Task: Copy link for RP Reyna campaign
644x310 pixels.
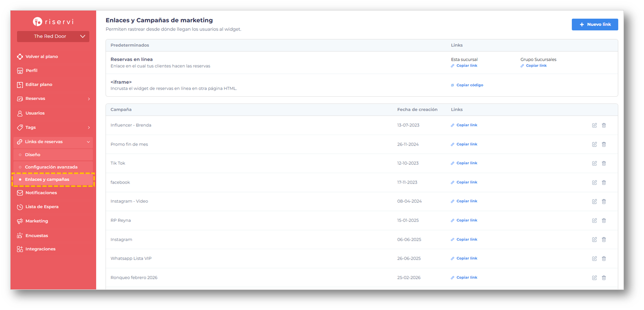Action: (464, 220)
